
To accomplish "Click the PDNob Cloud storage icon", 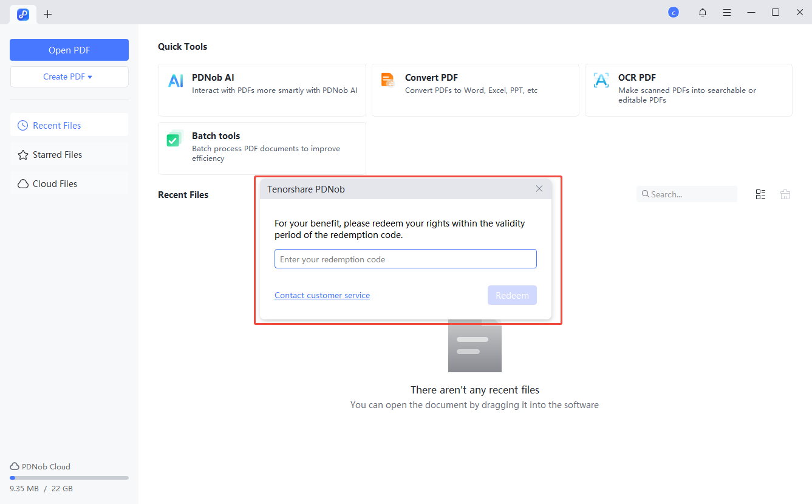I will (15, 466).
